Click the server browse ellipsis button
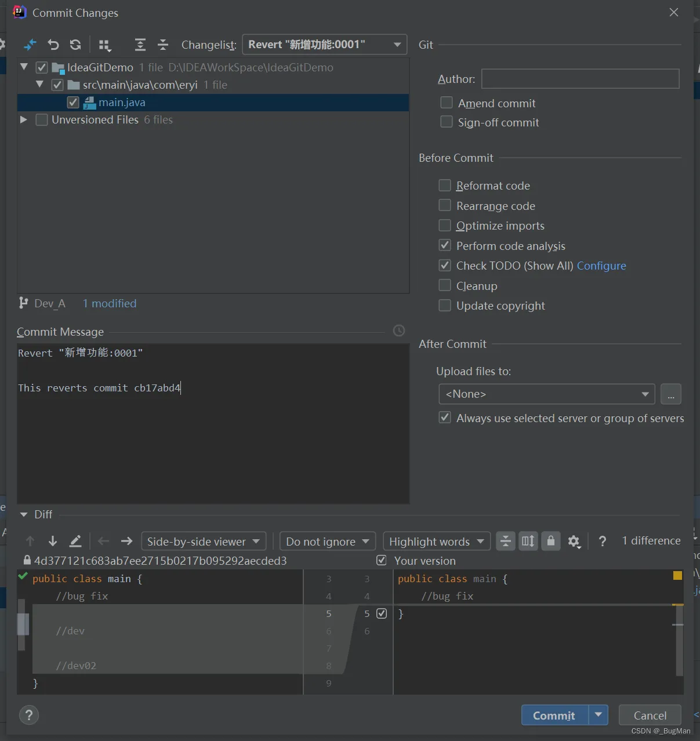The width and height of the screenshot is (700, 741). 671,394
